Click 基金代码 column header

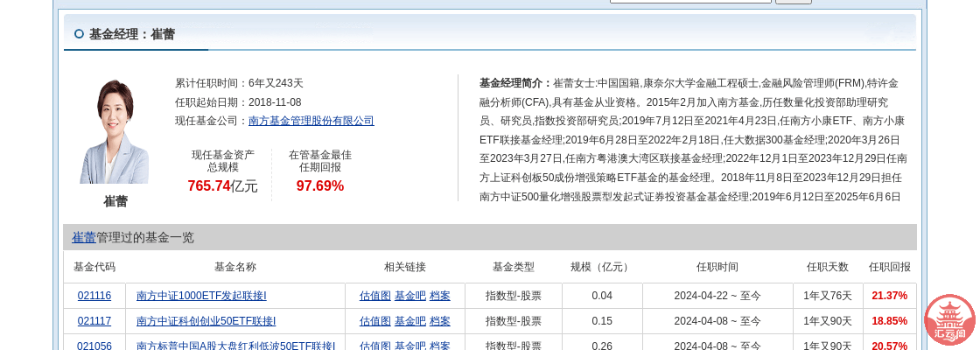pyautogui.click(x=94, y=267)
